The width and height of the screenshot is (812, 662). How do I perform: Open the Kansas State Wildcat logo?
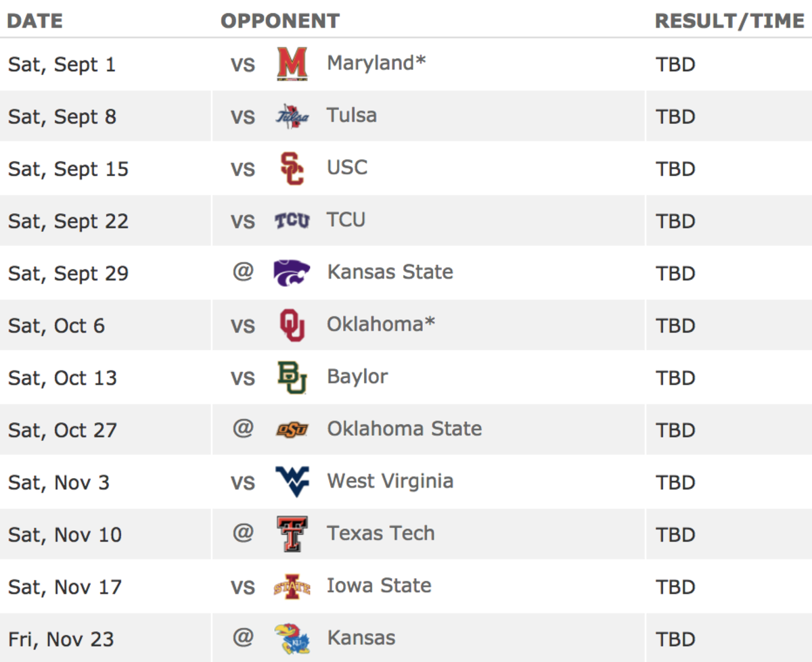(292, 273)
